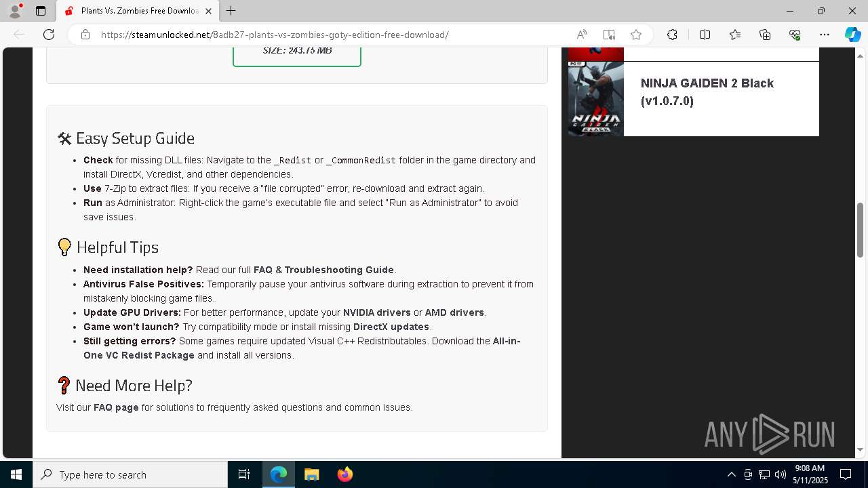Select the Plants Vs. Zombies Free Download tab
The width and height of the screenshot is (868, 488).
coord(138,11)
